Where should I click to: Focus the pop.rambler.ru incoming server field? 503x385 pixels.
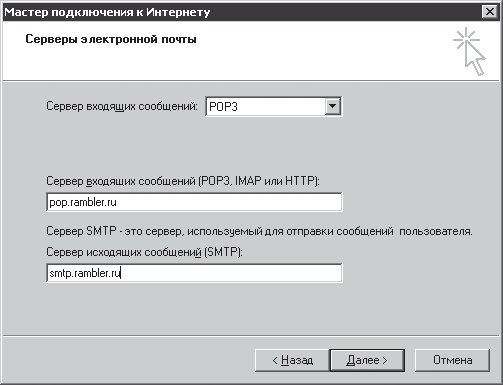tap(194, 202)
